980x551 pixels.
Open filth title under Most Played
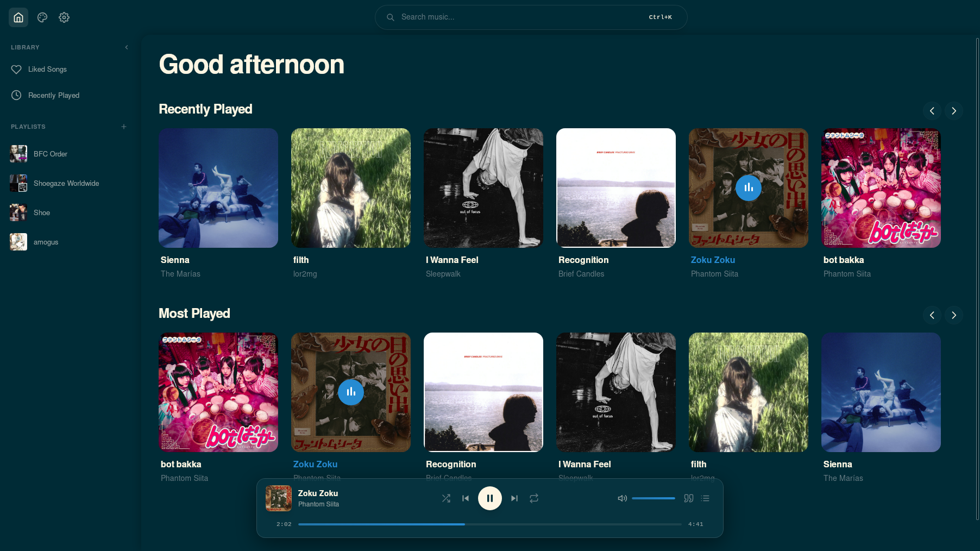pos(699,465)
